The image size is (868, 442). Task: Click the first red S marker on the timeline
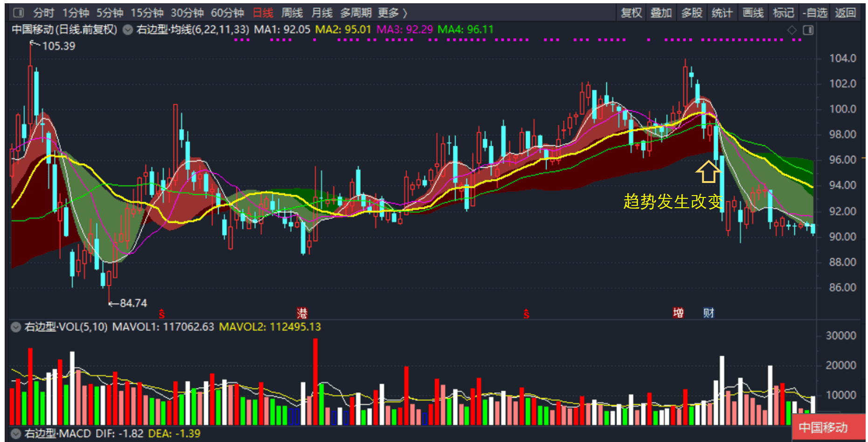coord(162,314)
